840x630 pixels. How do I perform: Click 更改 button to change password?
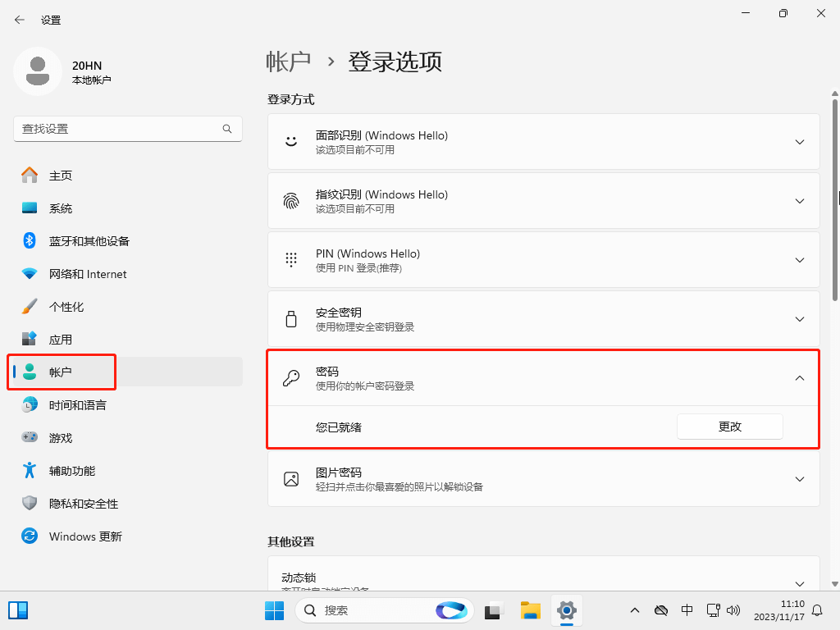point(729,427)
